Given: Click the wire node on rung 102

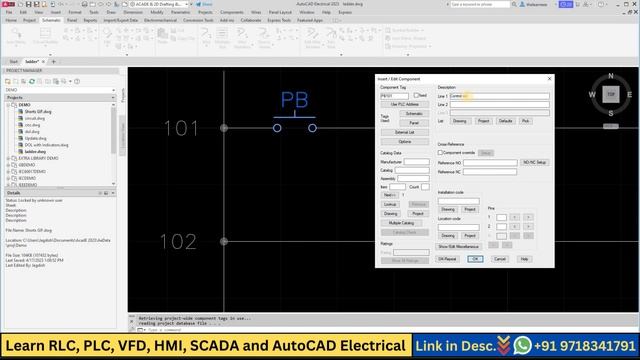Looking at the screenshot, I should click(x=224, y=241).
